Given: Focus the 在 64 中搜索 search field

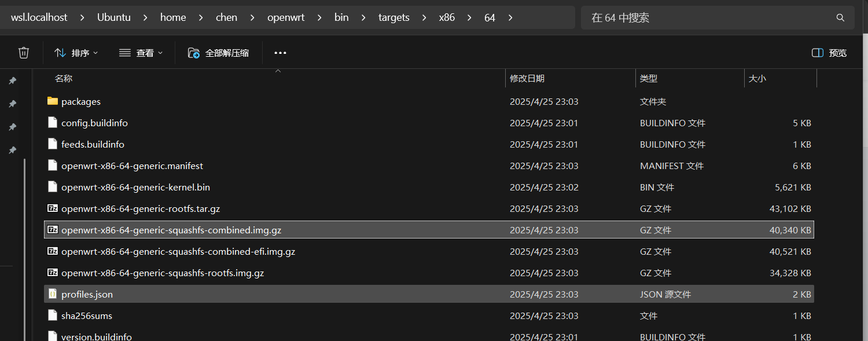Looking at the screenshot, I should (x=718, y=18).
